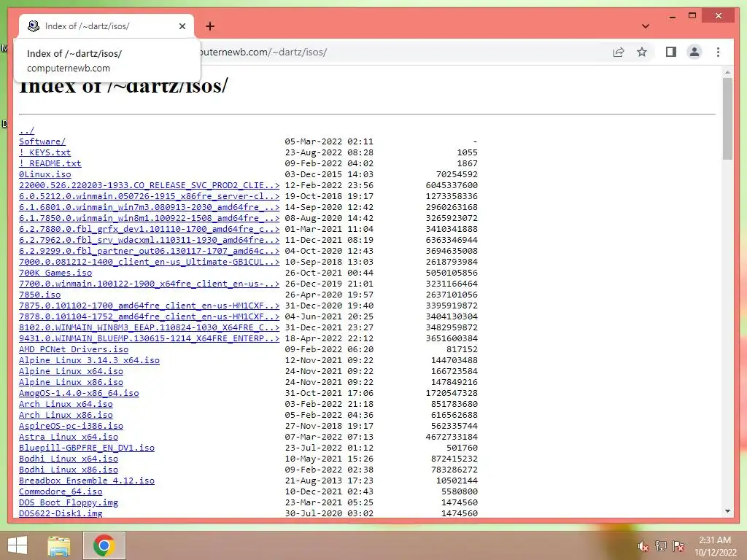The width and height of the screenshot is (747, 560).
Task: Open the Windows Start menu
Action: point(18,545)
